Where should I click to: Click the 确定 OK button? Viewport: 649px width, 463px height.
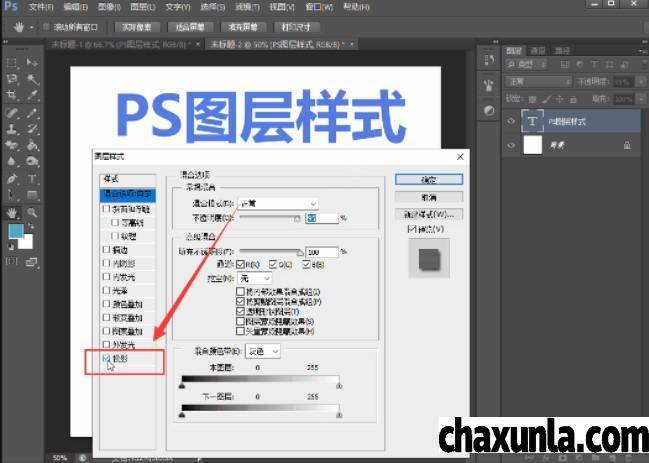point(429,180)
